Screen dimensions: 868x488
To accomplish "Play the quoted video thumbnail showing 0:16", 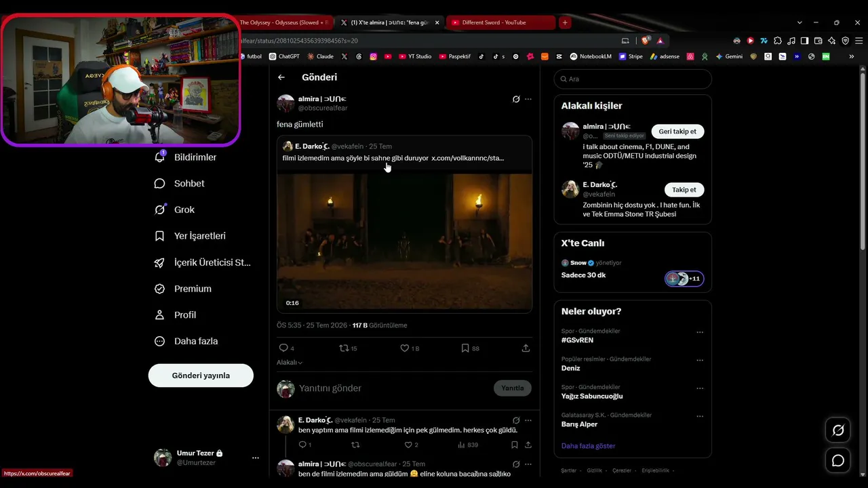I will tap(405, 242).
